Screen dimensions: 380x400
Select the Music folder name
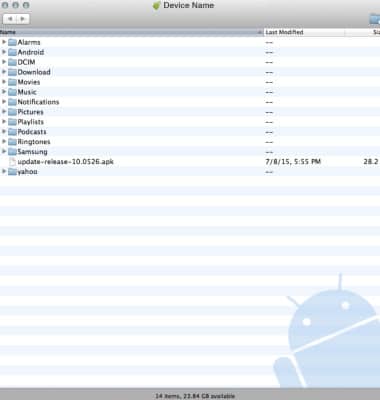[x=27, y=92]
